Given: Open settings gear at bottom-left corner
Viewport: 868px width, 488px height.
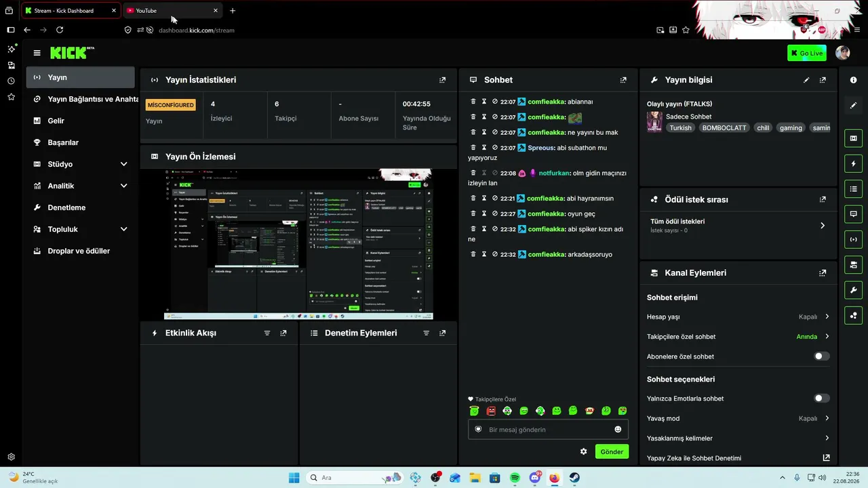Looking at the screenshot, I should (x=11, y=457).
